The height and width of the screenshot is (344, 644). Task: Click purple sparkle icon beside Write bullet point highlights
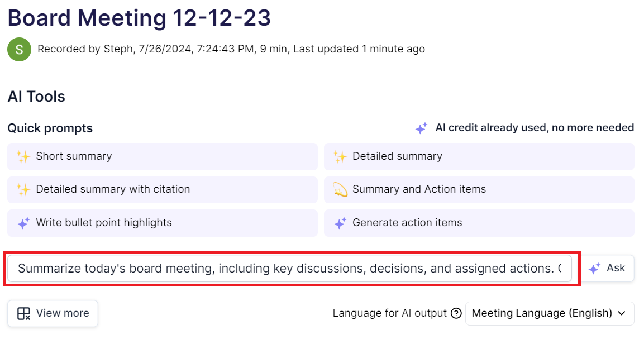click(x=23, y=223)
